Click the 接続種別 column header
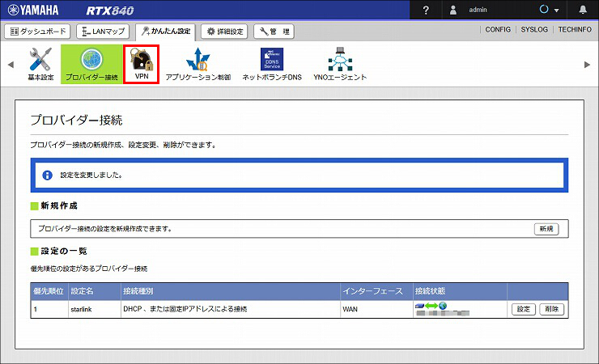Screen dimensions: 599x364 point(231,291)
